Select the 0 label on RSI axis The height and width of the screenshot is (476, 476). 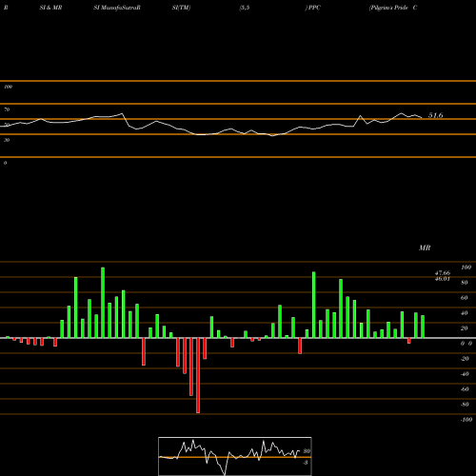click(x=5, y=163)
